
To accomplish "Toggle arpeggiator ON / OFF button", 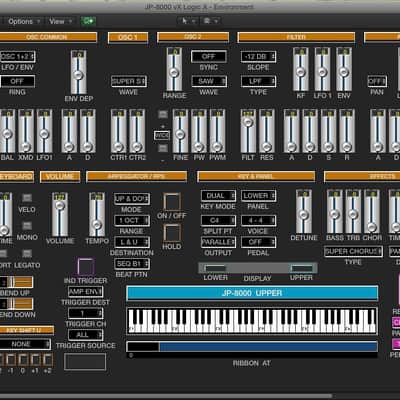I will tap(172, 202).
